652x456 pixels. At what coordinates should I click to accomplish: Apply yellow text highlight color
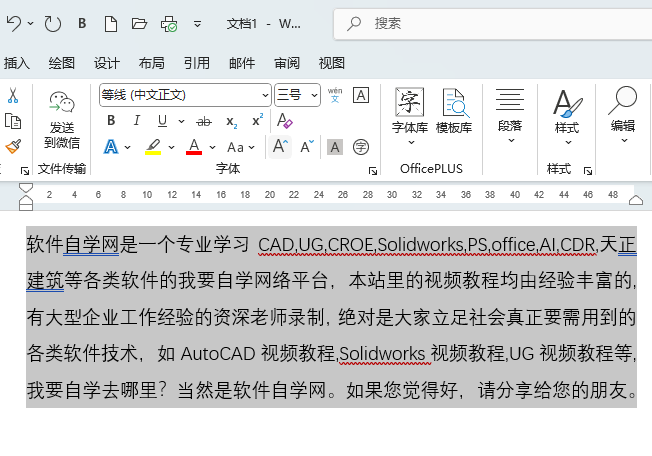tap(153, 147)
